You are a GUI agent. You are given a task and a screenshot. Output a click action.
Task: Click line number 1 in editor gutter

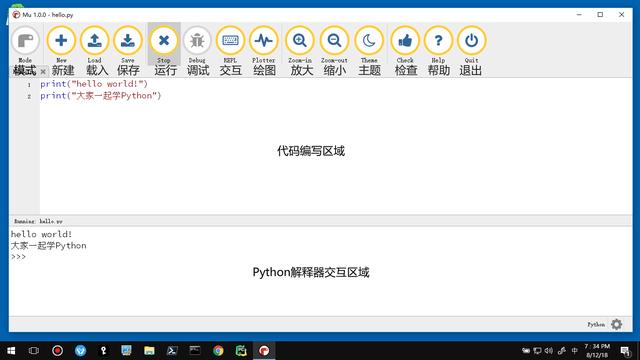[x=29, y=85]
